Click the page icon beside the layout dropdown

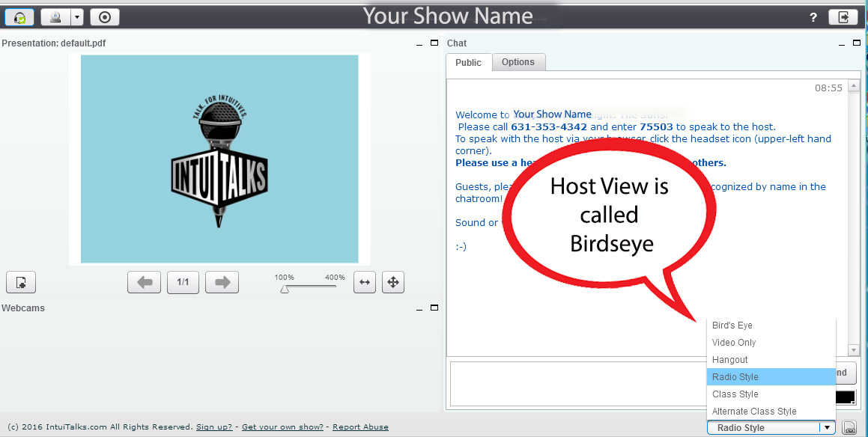(849, 427)
